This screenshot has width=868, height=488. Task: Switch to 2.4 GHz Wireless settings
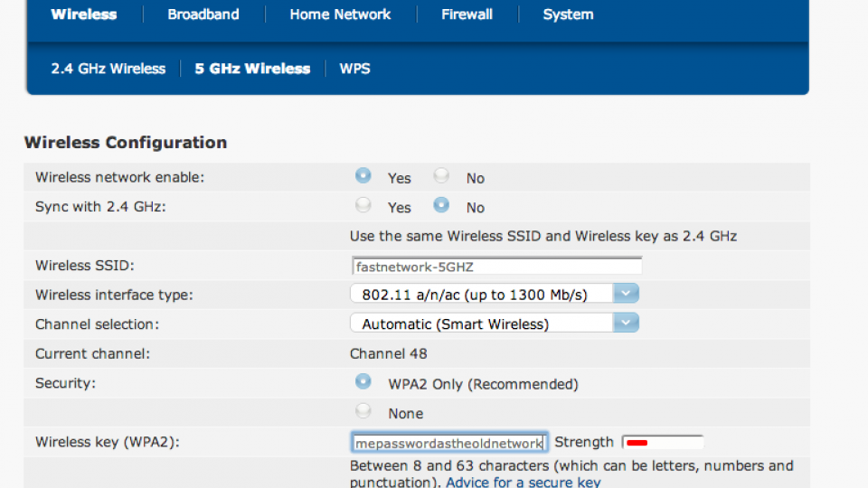tap(108, 69)
